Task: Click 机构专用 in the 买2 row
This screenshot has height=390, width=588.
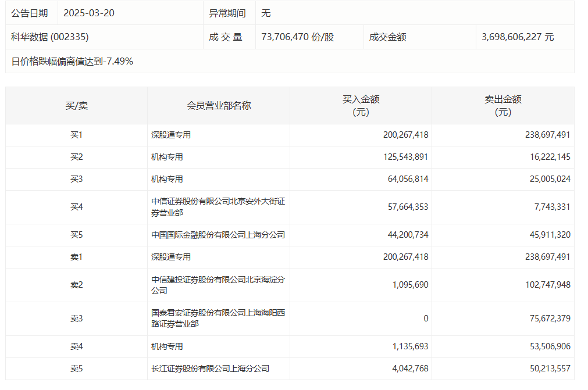Action: point(167,157)
